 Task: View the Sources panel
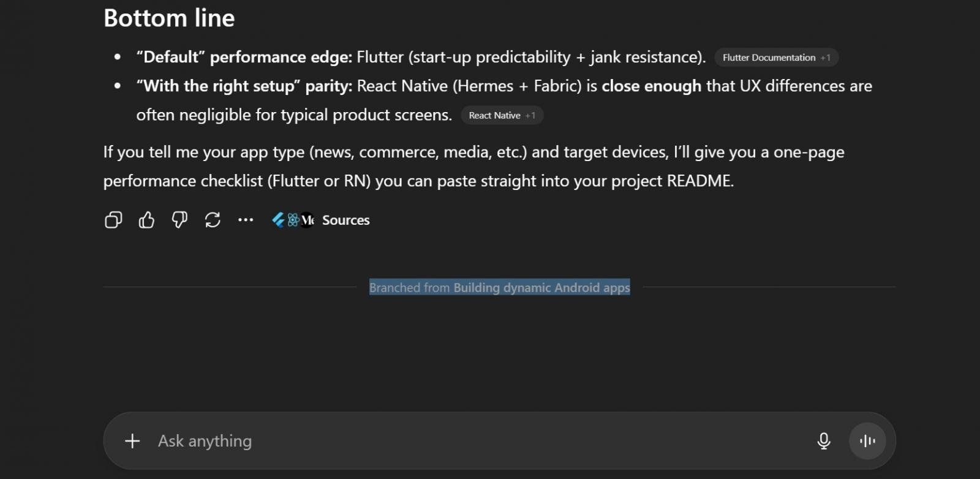click(345, 219)
